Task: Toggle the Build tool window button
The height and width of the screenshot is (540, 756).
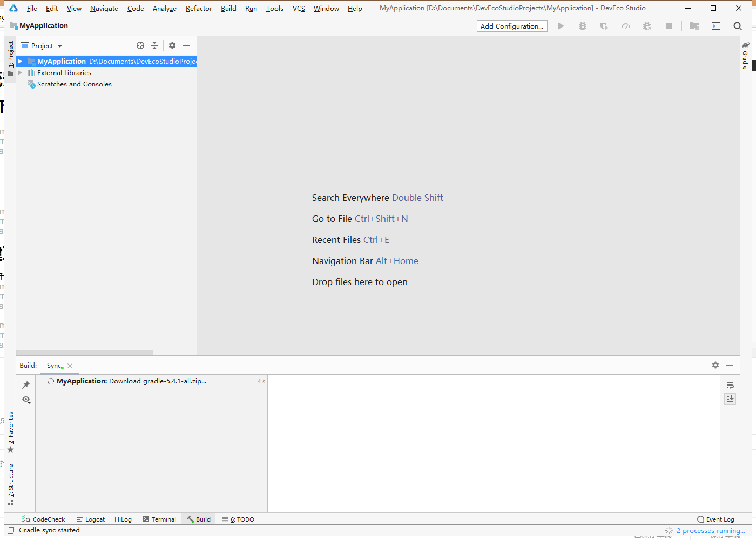Action: point(199,519)
